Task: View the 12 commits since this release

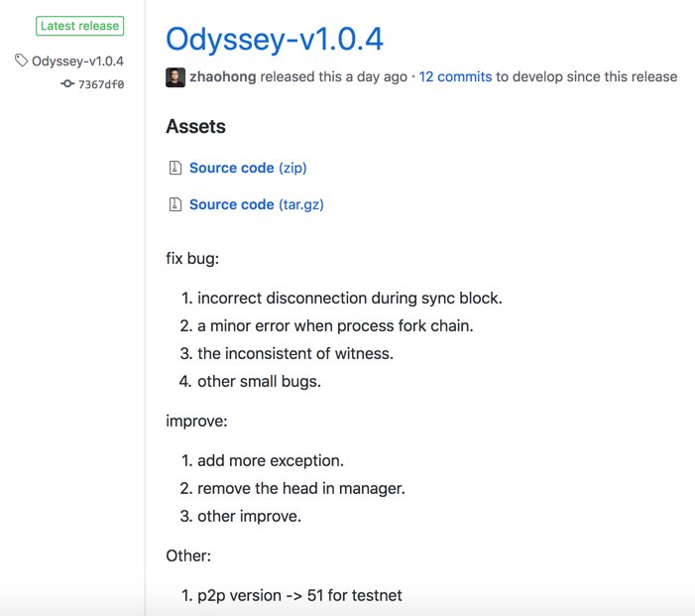Action: tap(455, 76)
